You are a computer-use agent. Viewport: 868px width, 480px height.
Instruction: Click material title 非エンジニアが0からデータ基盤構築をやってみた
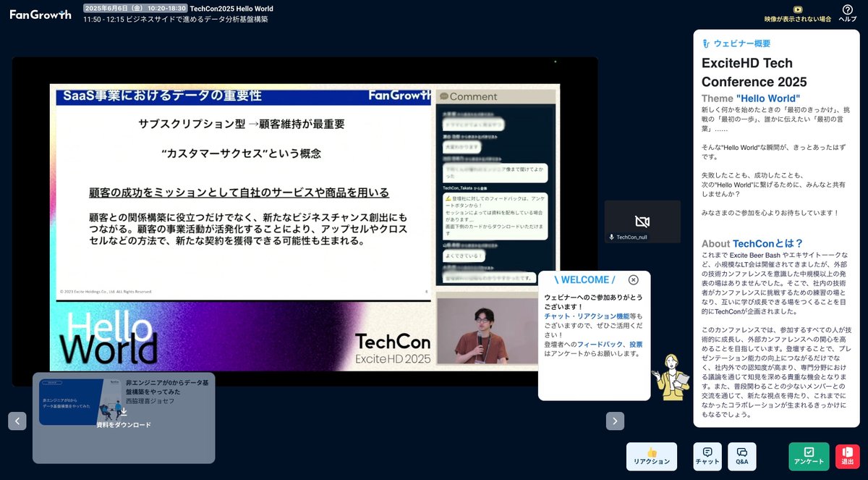pyautogui.click(x=167, y=387)
